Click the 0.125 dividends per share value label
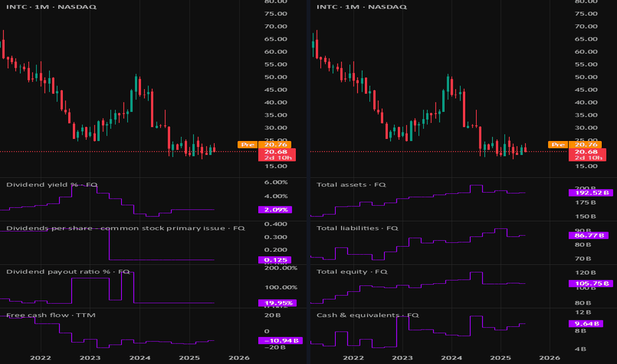Viewport: 617px width, 364px height. pyautogui.click(x=275, y=260)
